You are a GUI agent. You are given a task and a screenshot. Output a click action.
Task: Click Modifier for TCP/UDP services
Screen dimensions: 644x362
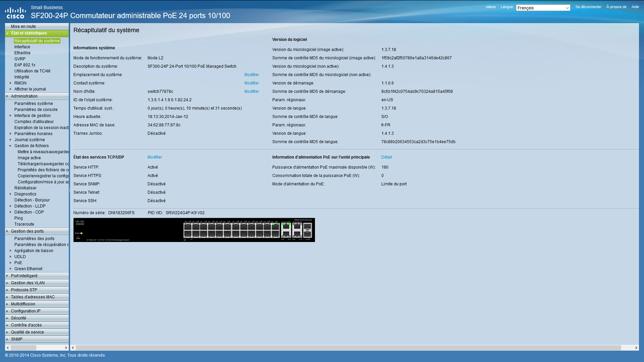(155, 157)
